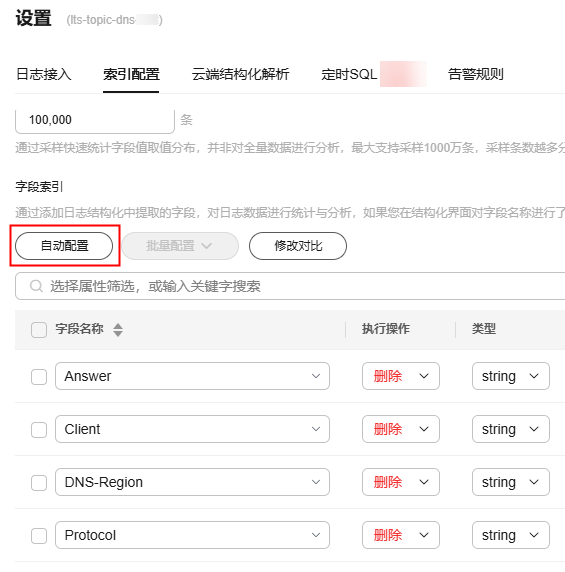The width and height of the screenshot is (565, 572).
Task: Change the DNS-Region type from string
Action: pyautogui.click(x=511, y=482)
